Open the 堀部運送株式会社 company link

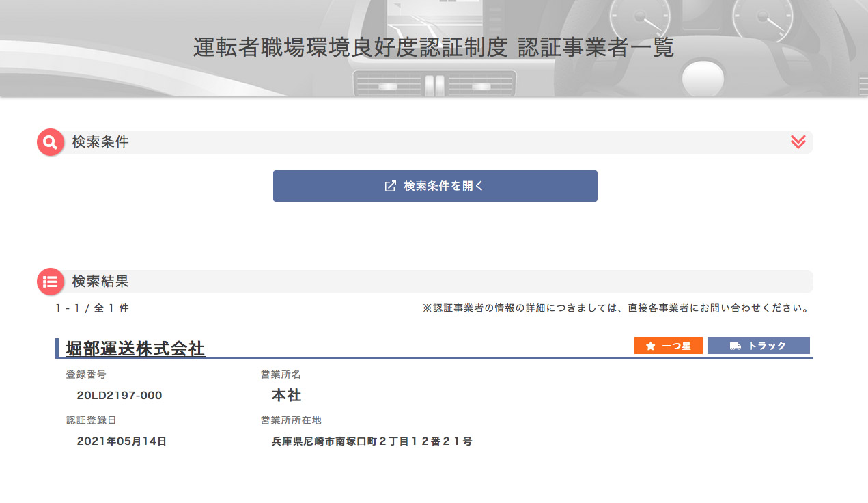135,349
